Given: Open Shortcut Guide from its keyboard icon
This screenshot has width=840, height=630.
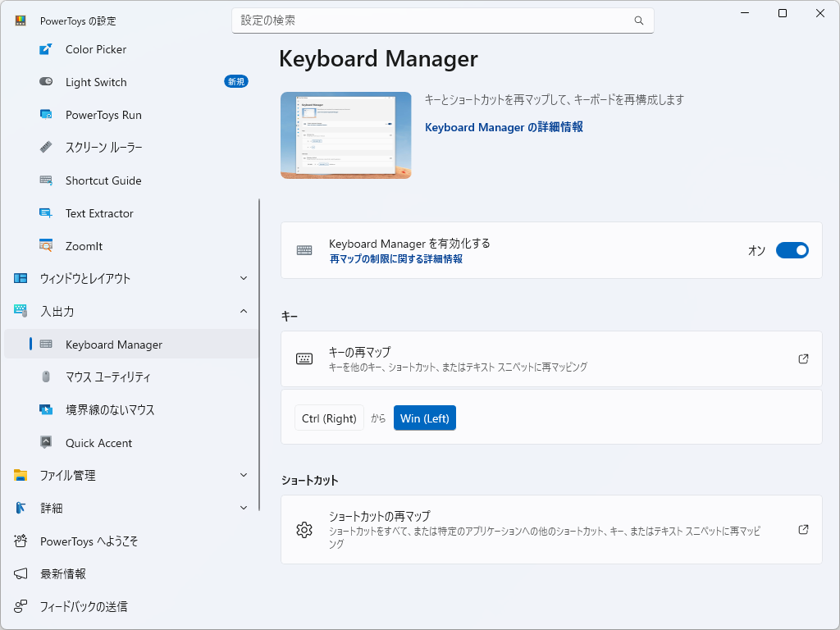Looking at the screenshot, I should (x=47, y=180).
